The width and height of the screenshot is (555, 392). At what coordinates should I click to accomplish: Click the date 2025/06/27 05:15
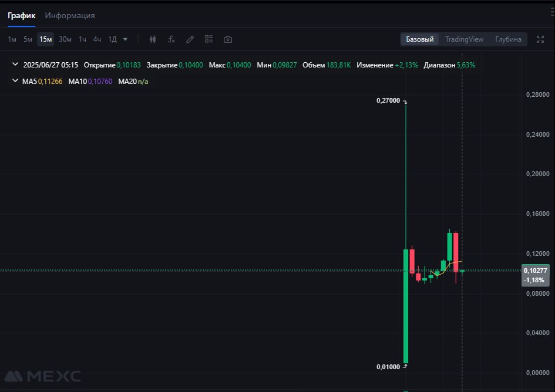(x=51, y=65)
